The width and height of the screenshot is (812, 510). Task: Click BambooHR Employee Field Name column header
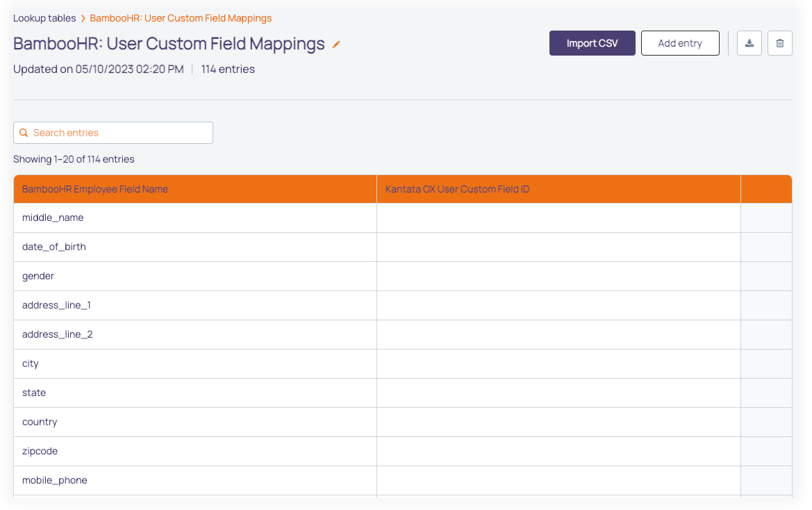click(195, 189)
